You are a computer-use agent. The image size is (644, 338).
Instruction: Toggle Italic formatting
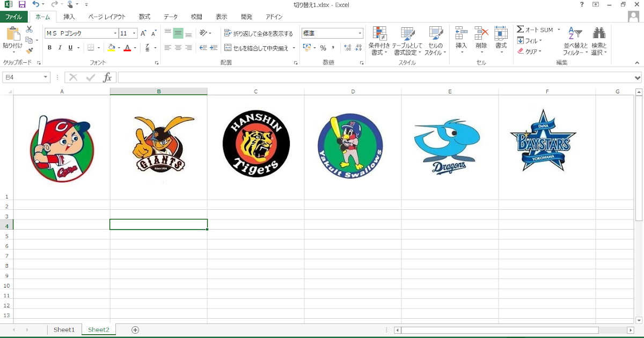click(x=60, y=48)
